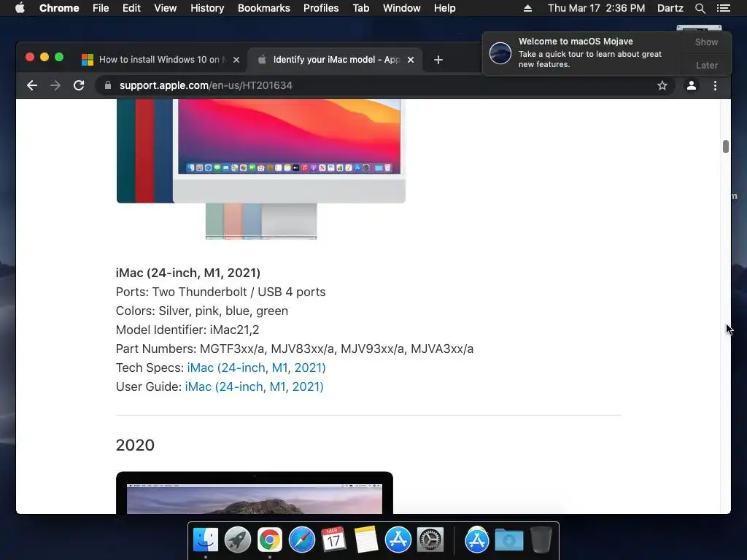
Task: Launch Safari from the Dock
Action: coord(301,540)
